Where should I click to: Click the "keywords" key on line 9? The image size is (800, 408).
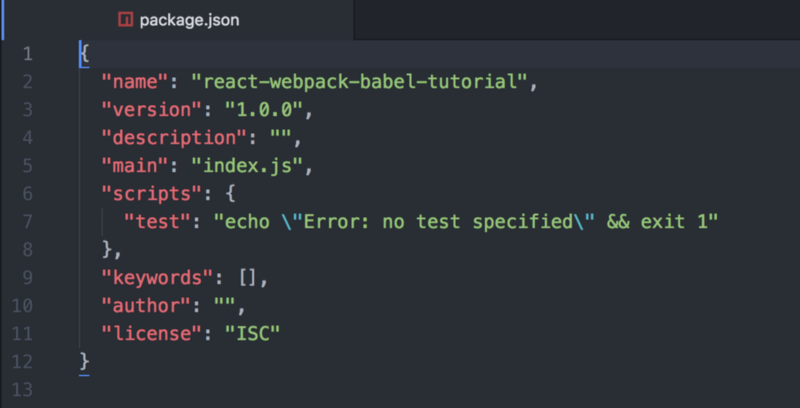point(157,278)
